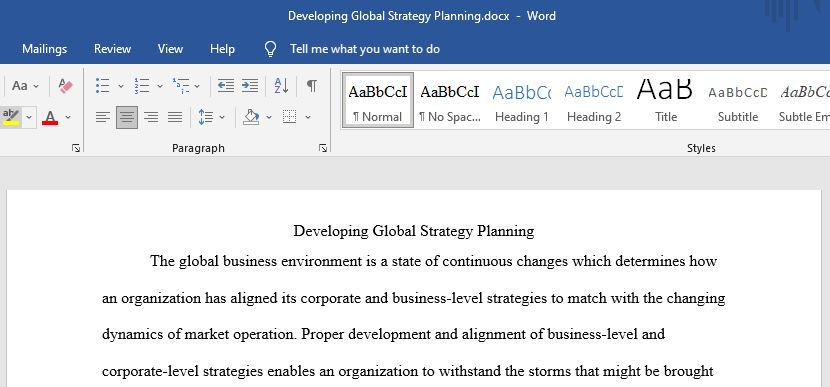Screen dimensions: 830x387
Task: Apply the red font color
Action: (50, 117)
